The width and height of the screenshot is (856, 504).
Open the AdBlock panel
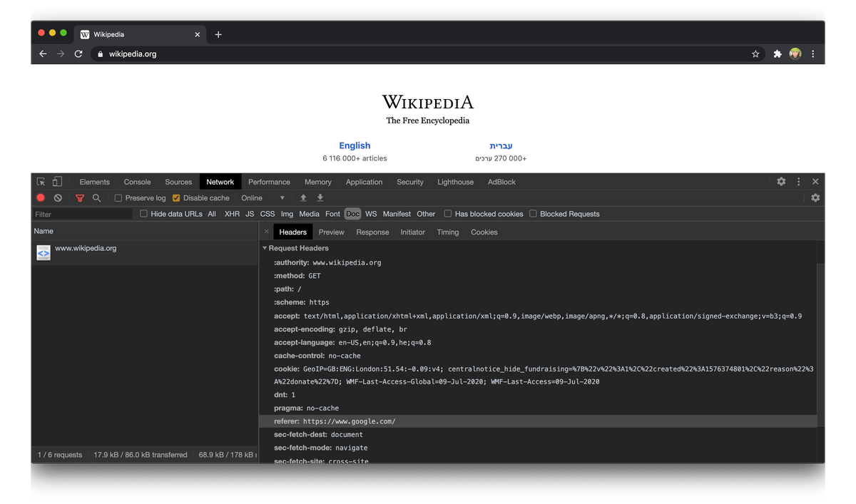click(501, 182)
